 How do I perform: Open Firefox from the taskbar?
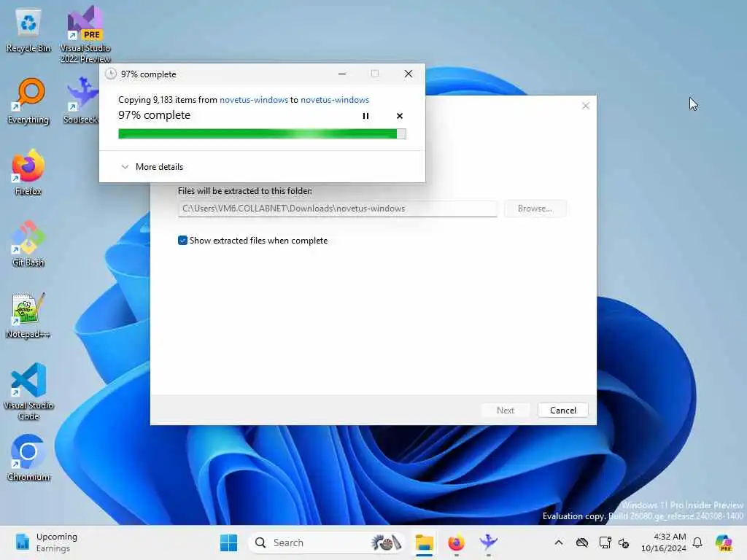457,542
